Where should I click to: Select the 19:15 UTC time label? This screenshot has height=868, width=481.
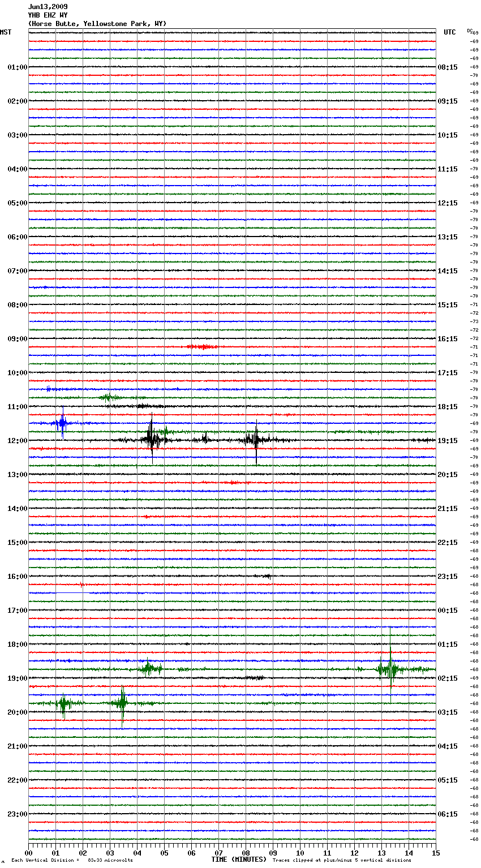click(x=448, y=441)
